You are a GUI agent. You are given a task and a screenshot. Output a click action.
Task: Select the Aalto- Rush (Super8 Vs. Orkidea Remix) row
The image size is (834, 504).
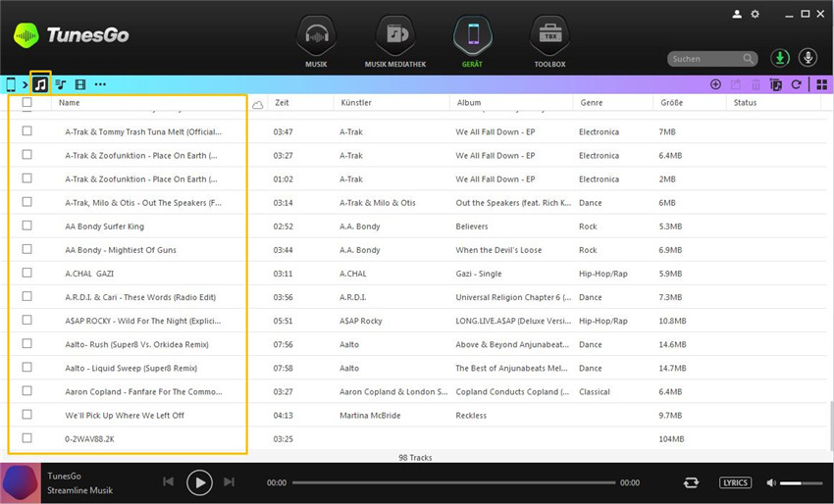[415, 344]
